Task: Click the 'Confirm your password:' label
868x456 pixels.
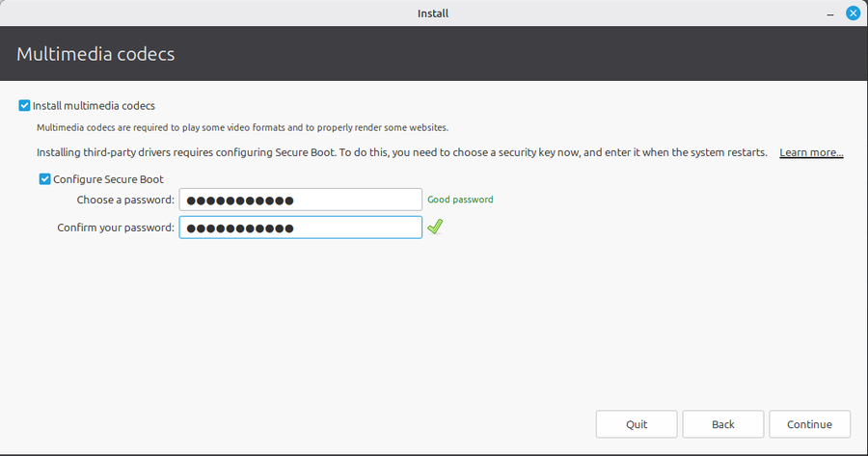Action: tap(116, 228)
